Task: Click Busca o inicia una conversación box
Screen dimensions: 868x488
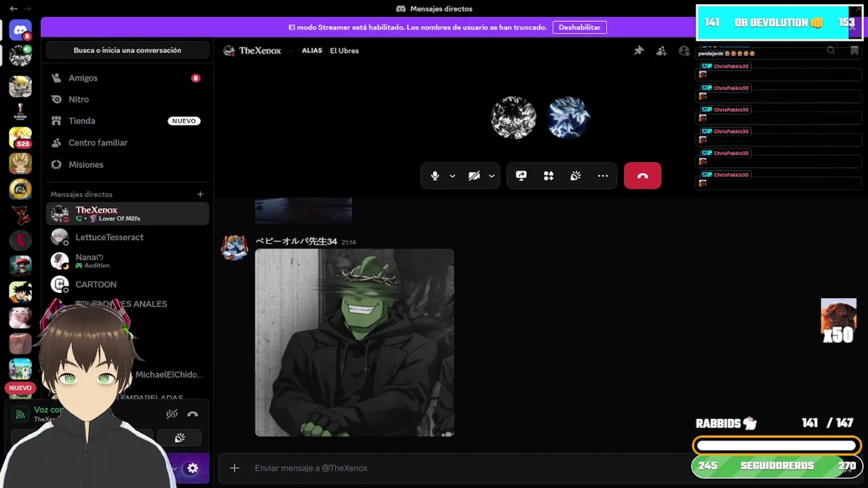Action: 127,50
